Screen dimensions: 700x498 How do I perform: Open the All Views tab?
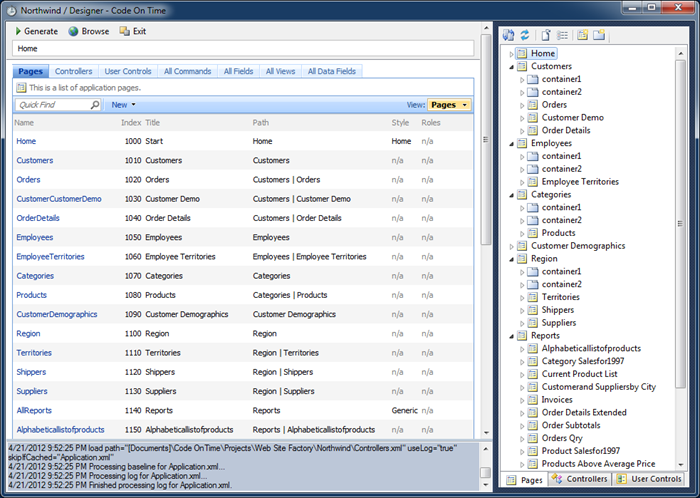(x=280, y=71)
